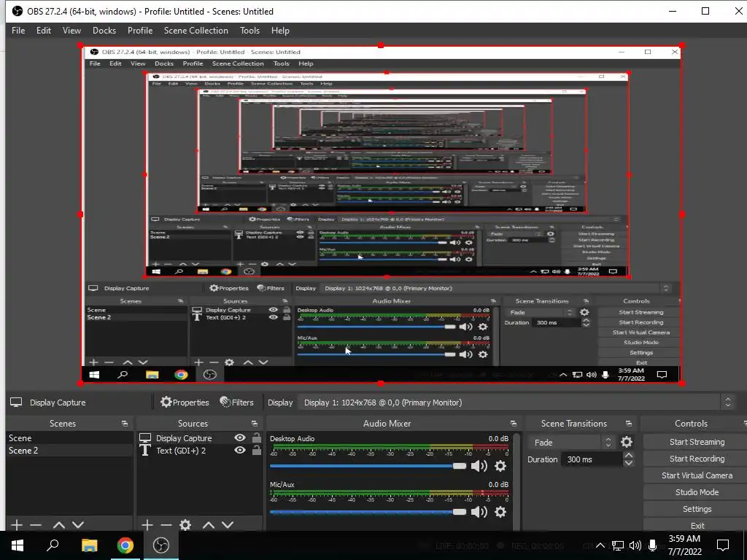Open the notification center
The height and width of the screenshot is (560, 747).
(723, 545)
